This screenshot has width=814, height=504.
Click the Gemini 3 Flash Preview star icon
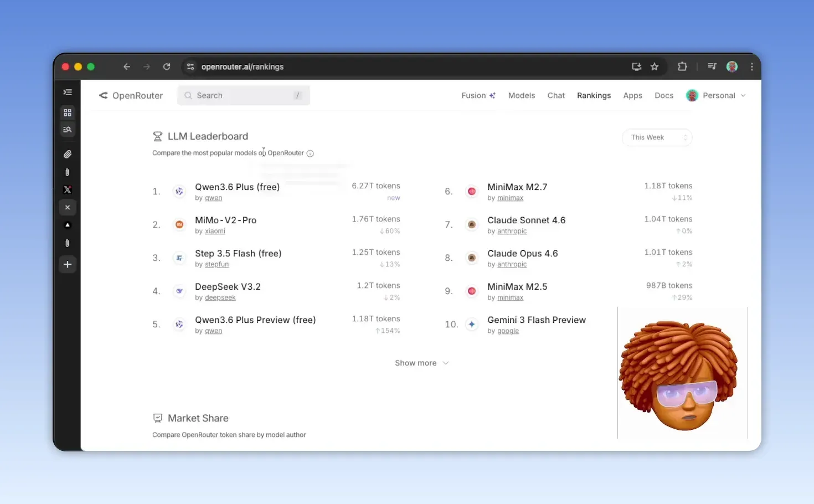point(471,324)
